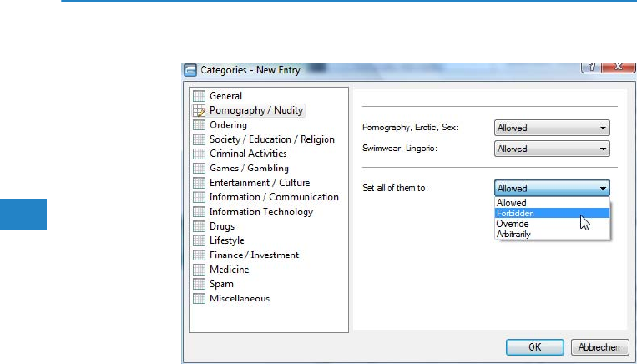Confirm the dialog with OK
The image size is (637, 364).
click(534, 347)
